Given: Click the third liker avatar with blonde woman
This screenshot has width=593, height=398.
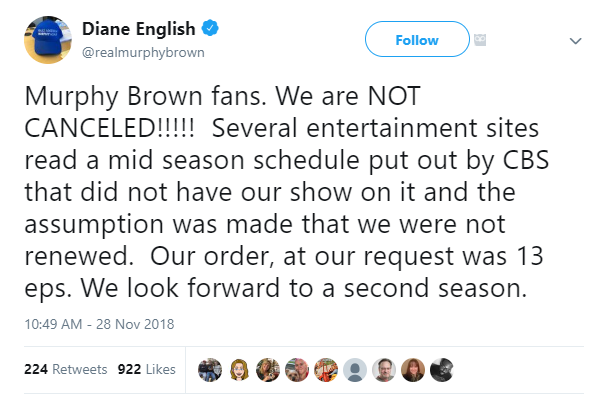Looking at the screenshot, I should click(268, 370).
